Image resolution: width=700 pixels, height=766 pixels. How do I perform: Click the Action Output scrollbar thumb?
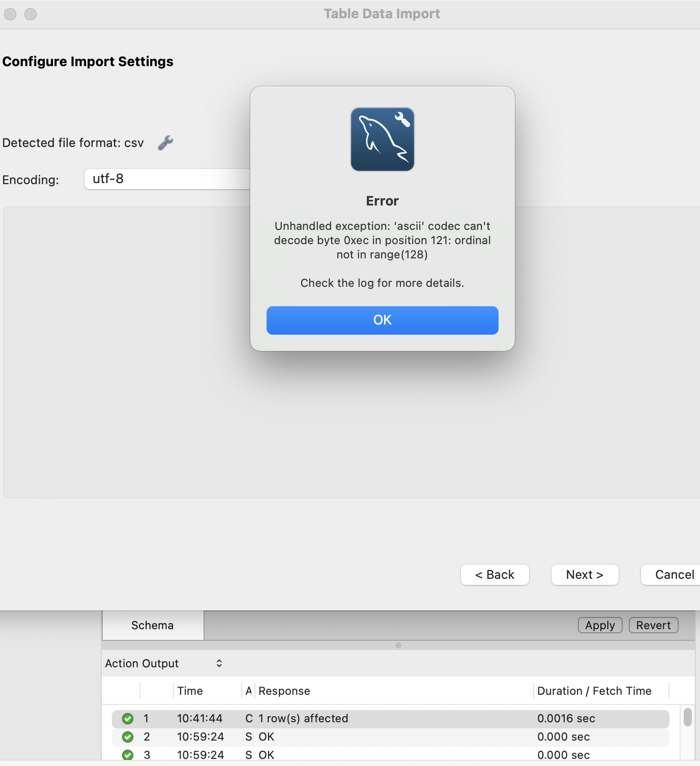[688, 717]
